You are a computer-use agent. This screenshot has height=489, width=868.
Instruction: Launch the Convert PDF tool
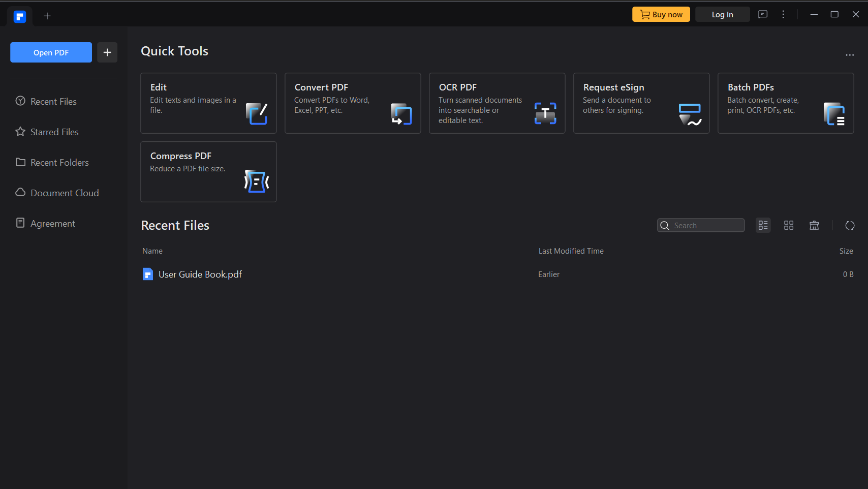point(353,103)
